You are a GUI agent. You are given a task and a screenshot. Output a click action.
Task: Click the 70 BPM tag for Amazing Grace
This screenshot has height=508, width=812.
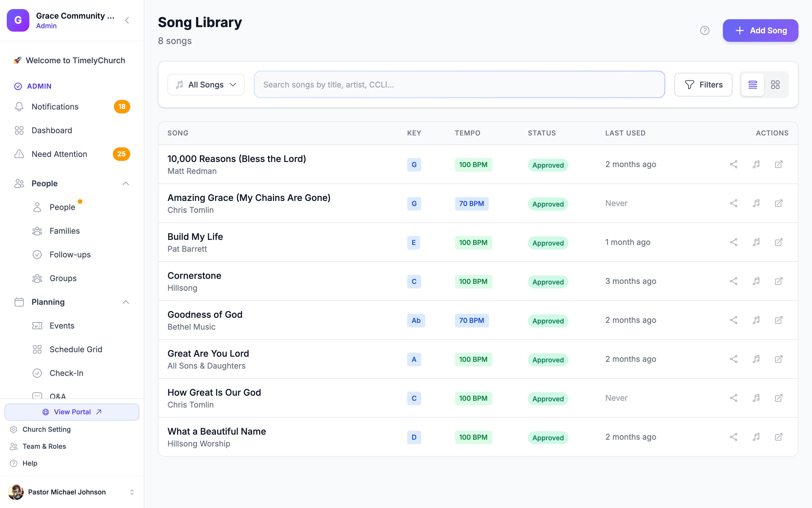[x=471, y=203]
